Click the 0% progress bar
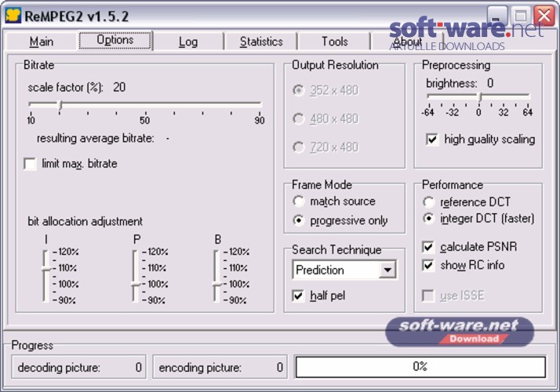Viewport: 560px width, 392px height. click(420, 367)
